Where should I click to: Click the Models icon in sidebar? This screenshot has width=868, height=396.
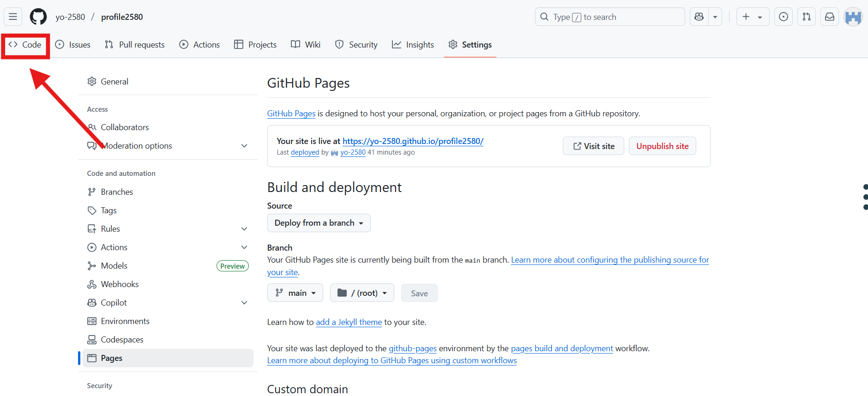[x=92, y=265]
